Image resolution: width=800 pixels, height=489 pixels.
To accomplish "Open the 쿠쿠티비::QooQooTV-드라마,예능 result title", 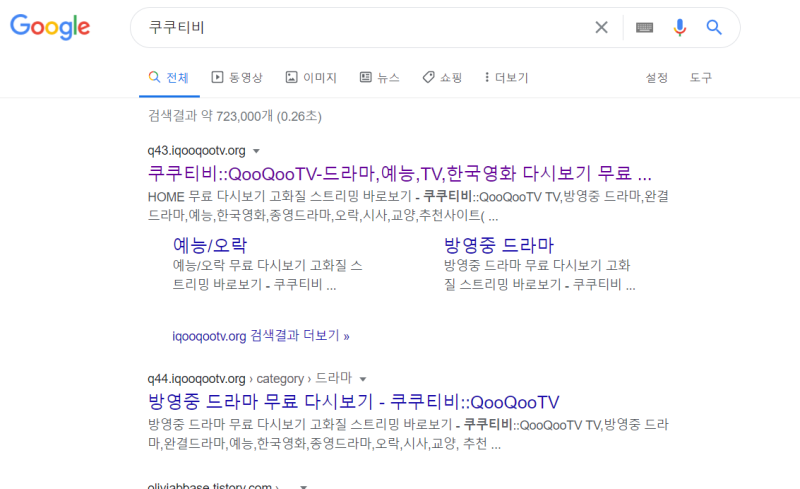I will (x=399, y=174).
